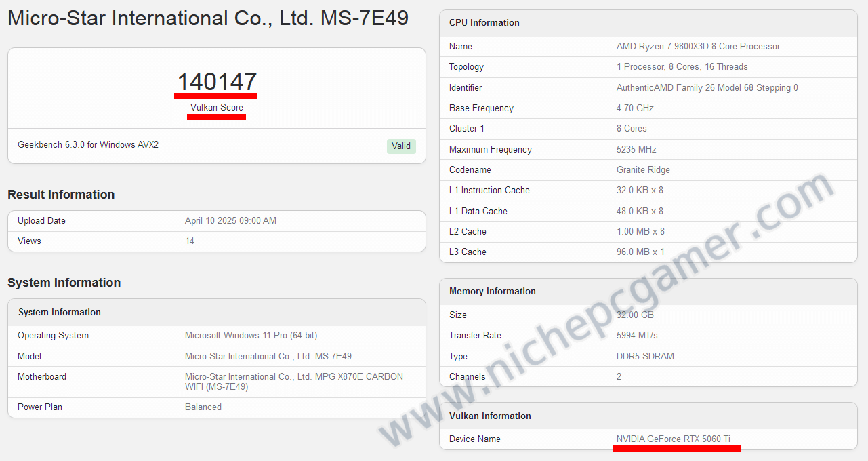Click the Operating System row label
The width and height of the screenshot is (868, 461).
pos(53,335)
